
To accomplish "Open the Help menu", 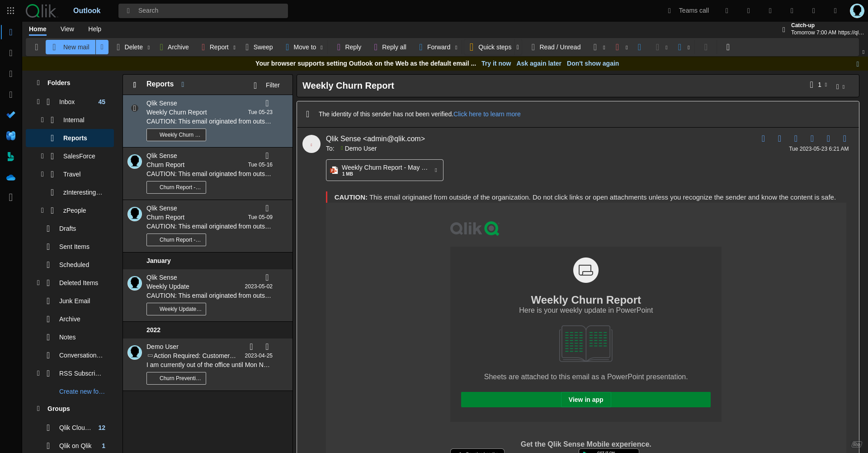I will [94, 29].
